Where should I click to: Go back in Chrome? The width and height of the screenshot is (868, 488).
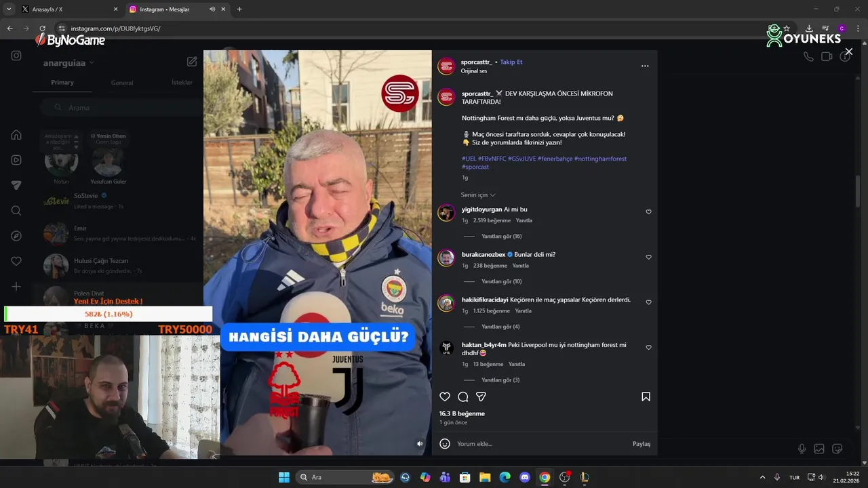click(9, 28)
